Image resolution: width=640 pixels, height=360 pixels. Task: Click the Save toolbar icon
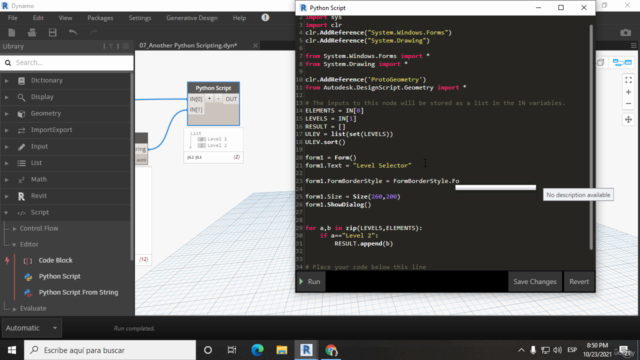(53, 33)
